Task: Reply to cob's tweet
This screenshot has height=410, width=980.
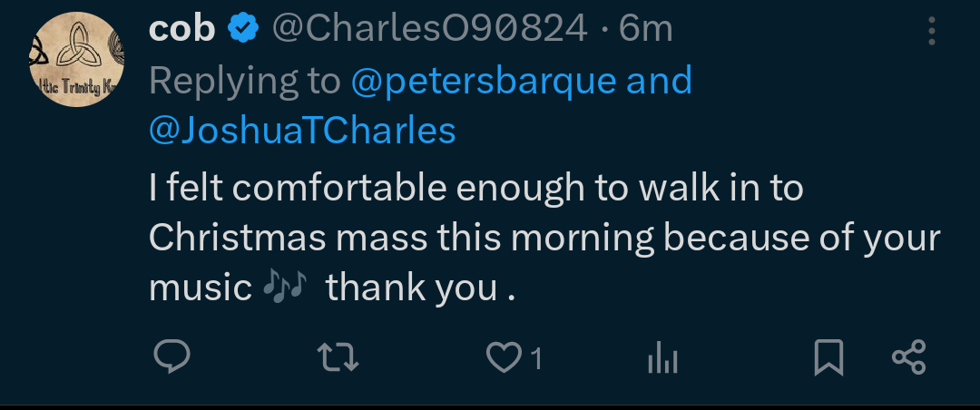Action: 170,357
